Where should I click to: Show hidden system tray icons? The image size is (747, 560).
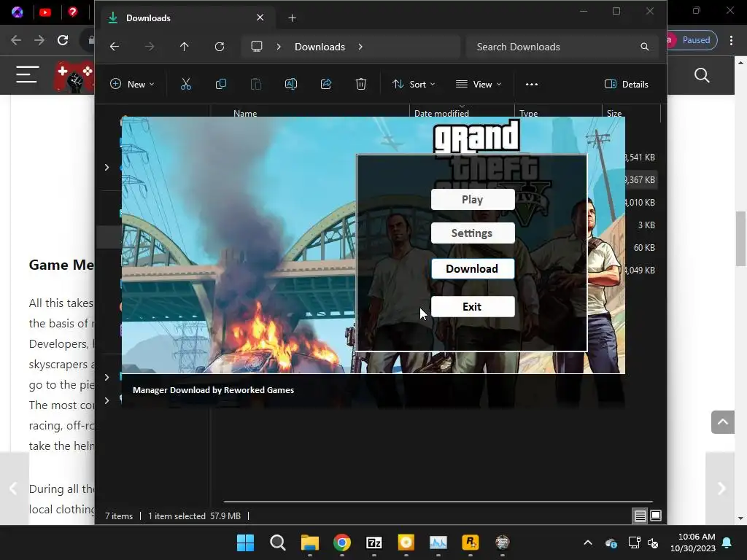(588, 542)
